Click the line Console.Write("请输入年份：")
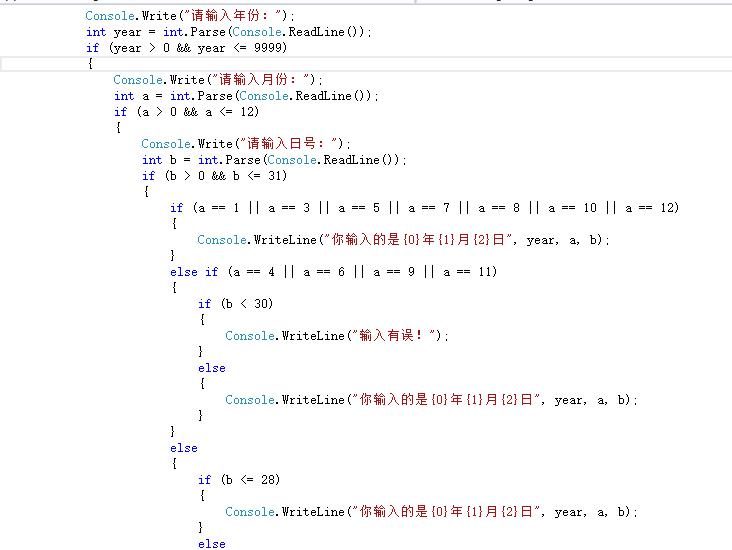The height and width of the screenshot is (550, 732). coord(190,16)
